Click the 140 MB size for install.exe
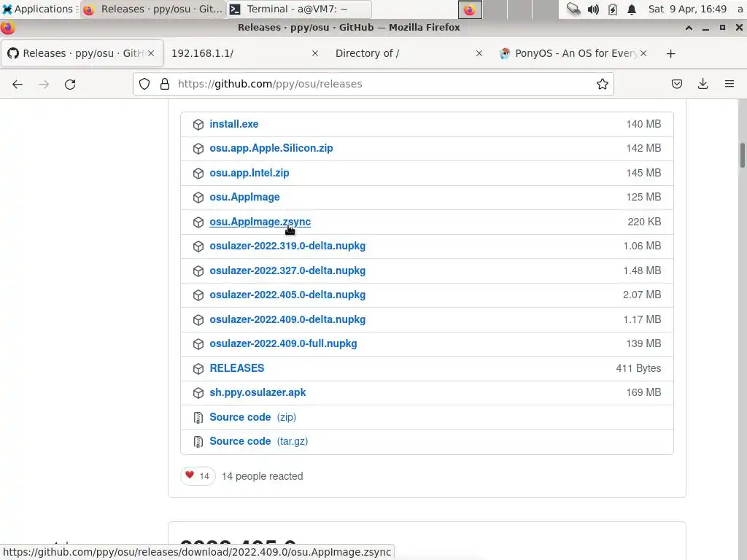 coord(643,124)
